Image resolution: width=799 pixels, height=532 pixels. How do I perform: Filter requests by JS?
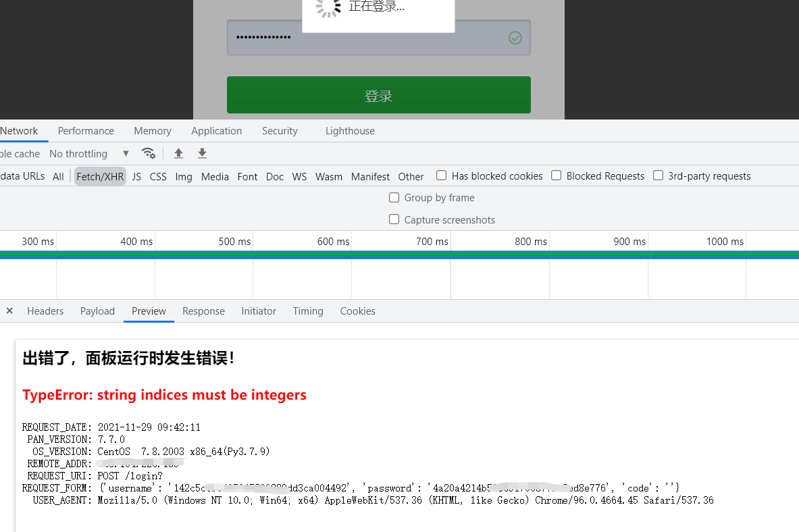pos(136,176)
